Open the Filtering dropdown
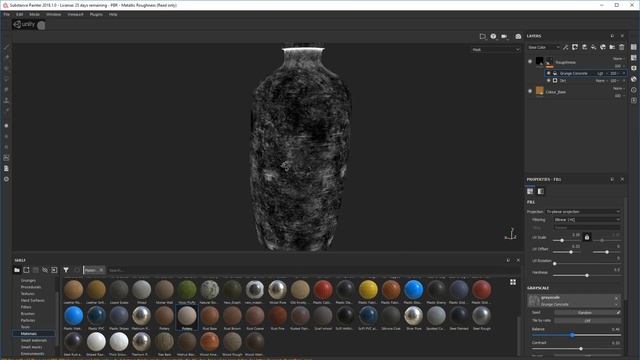 pyautogui.click(x=587, y=220)
